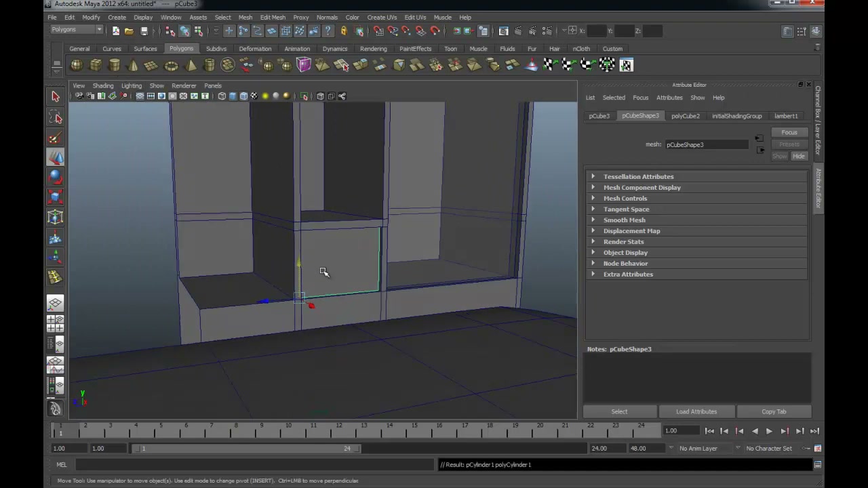
Task: Save the scene with the floppy icon
Action: (x=144, y=30)
